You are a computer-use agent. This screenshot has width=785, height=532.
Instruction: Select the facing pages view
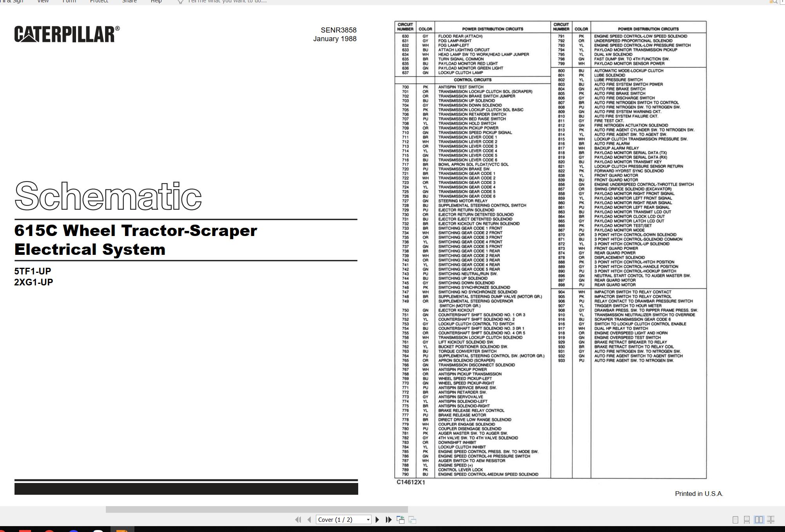coord(759,520)
